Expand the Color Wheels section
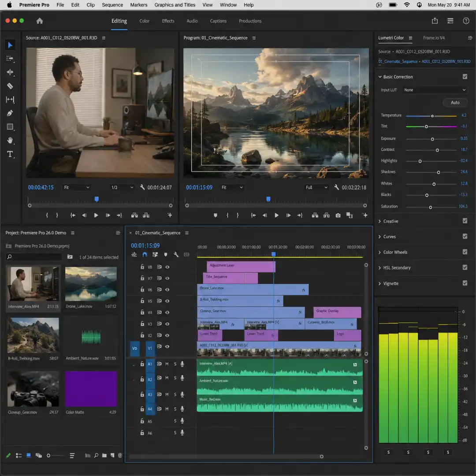 coord(380,252)
